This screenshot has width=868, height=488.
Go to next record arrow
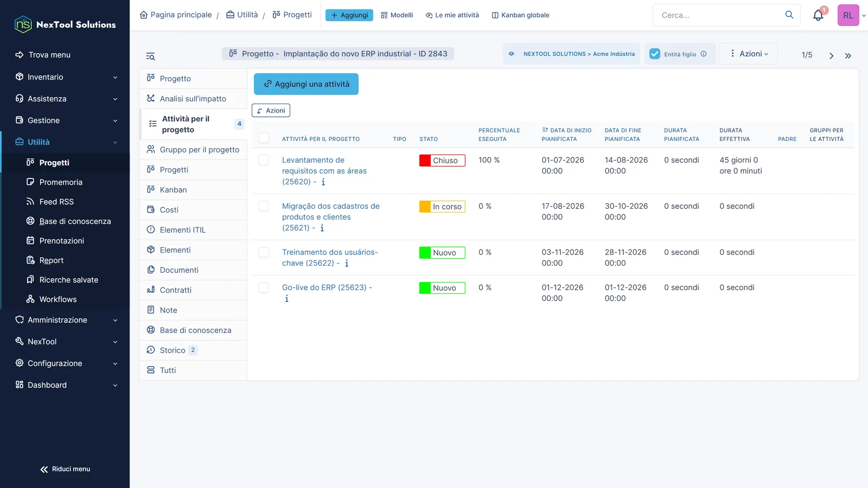click(x=831, y=55)
